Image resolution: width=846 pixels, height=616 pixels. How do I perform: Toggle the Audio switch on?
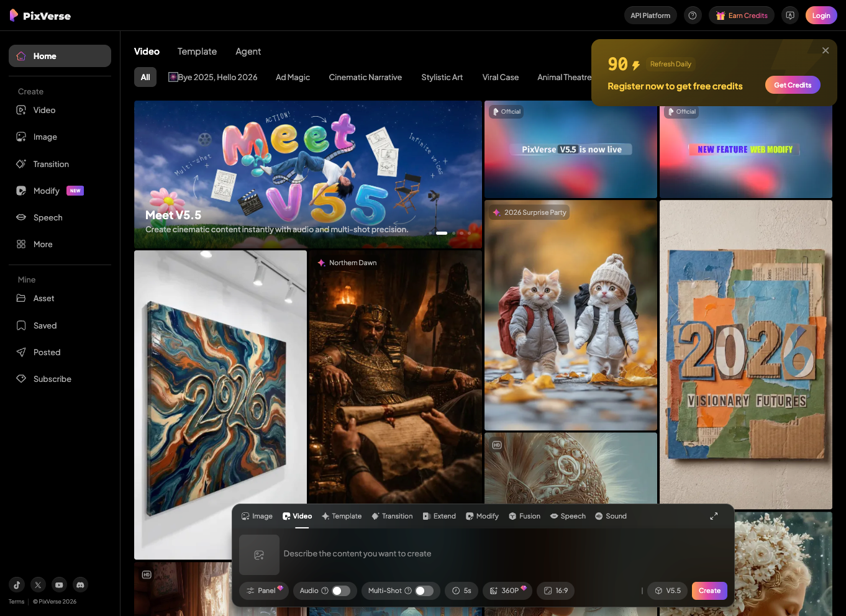(x=341, y=591)
